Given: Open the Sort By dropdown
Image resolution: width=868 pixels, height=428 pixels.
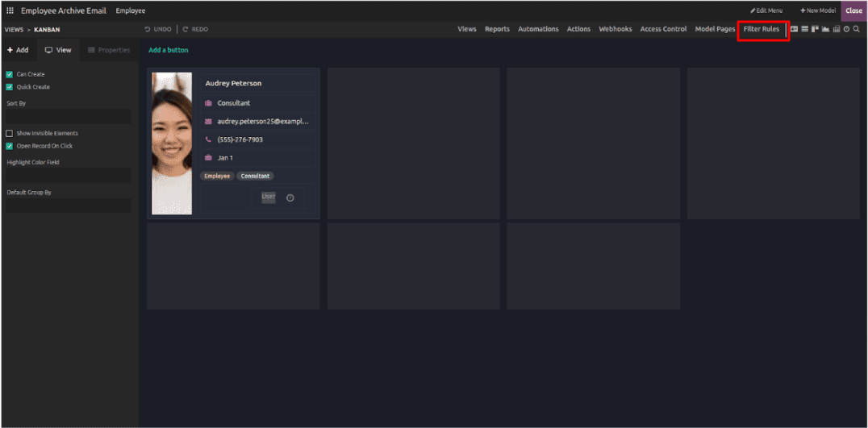Looking at the screenshot, I should click(x=69, y=116).
